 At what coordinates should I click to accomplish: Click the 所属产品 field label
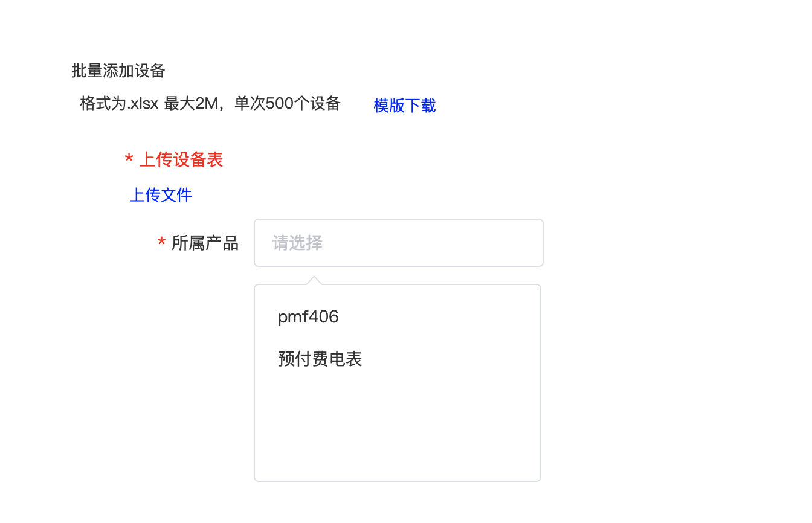(205, 243)
